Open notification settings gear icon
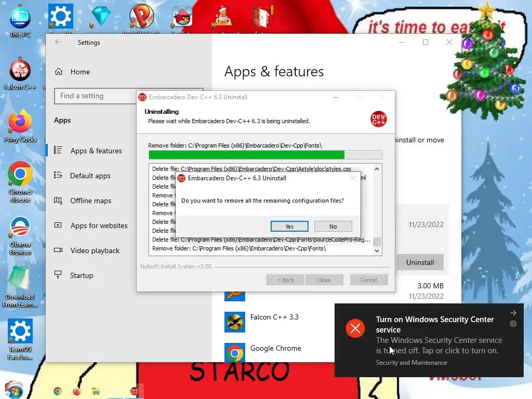This screenshot has height=399, width=532. (513, 324)
